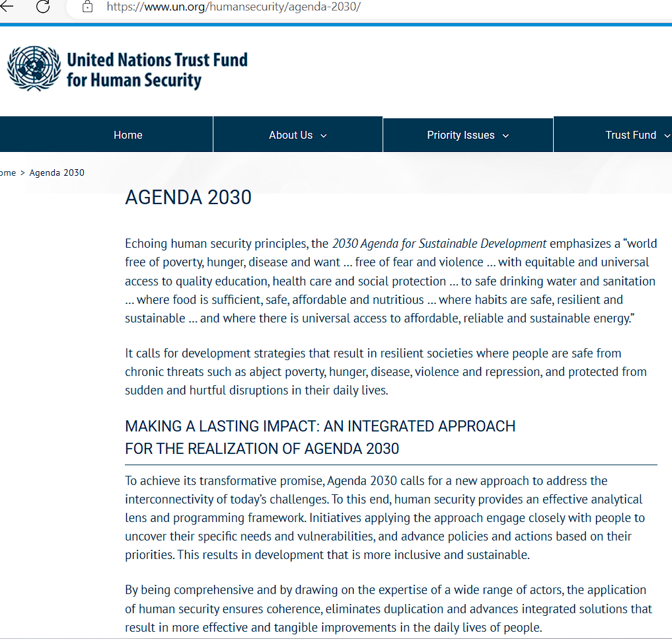
Task: Expand the Trust Fund chevron
Action: click(667, 136)
